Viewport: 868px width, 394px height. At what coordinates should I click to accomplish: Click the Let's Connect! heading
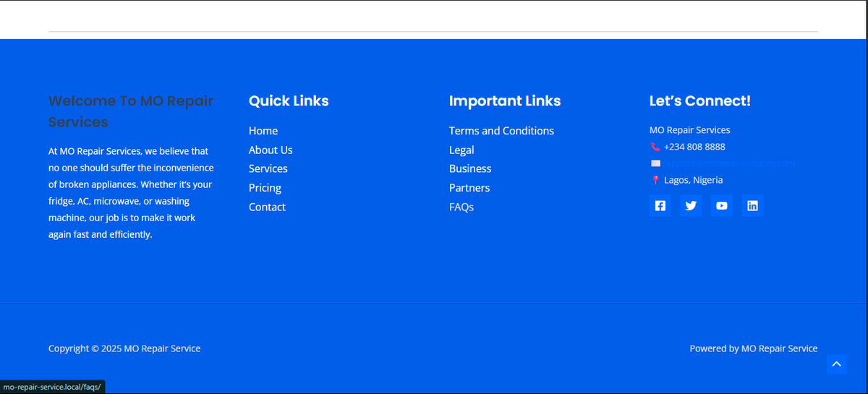[700, 101]
